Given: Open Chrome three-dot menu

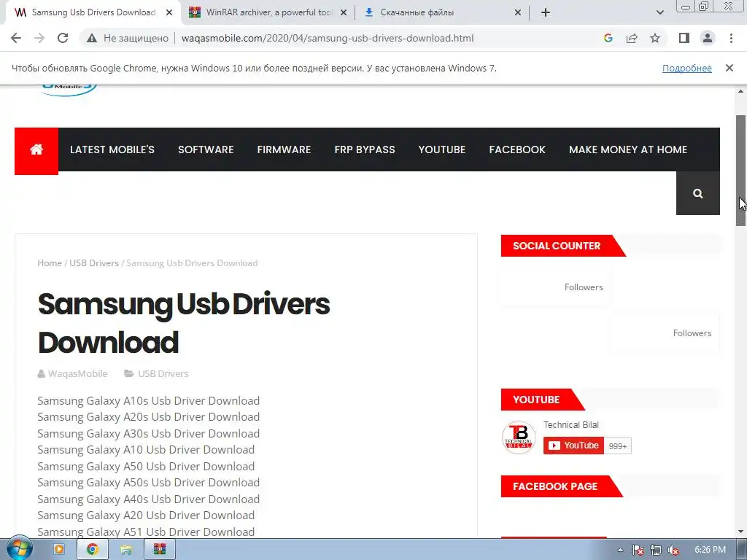Looking at the screenshot, I should pyautogui.click(x=731, y=38).
